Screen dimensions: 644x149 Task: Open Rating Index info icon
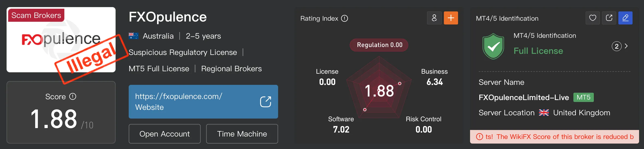click(345, 18)
